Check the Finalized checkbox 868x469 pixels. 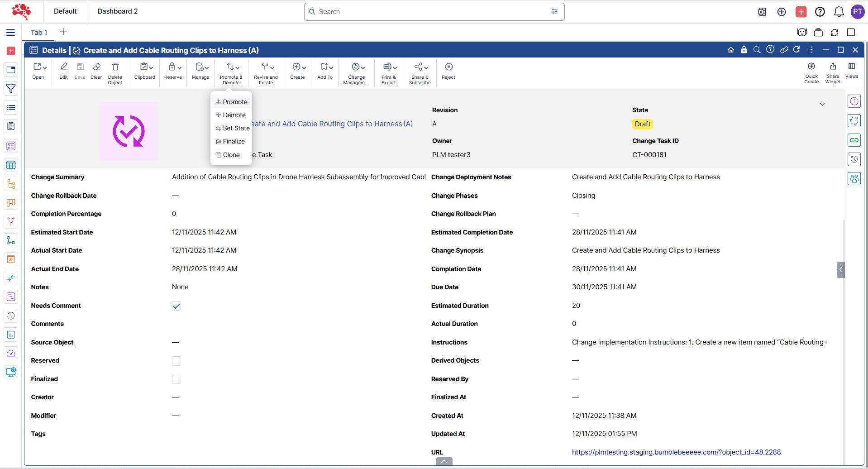tap(176, 379)
